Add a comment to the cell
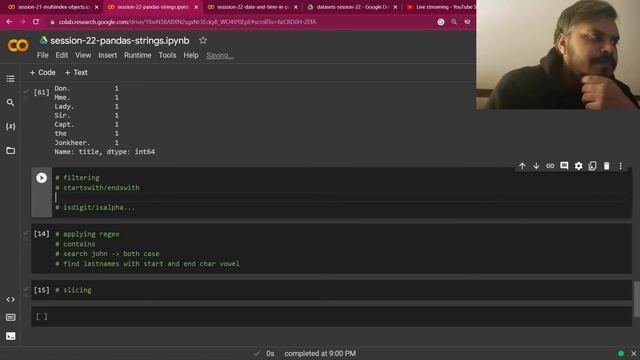The width and height of the screenshot is (640, 360). click(564, 166)
